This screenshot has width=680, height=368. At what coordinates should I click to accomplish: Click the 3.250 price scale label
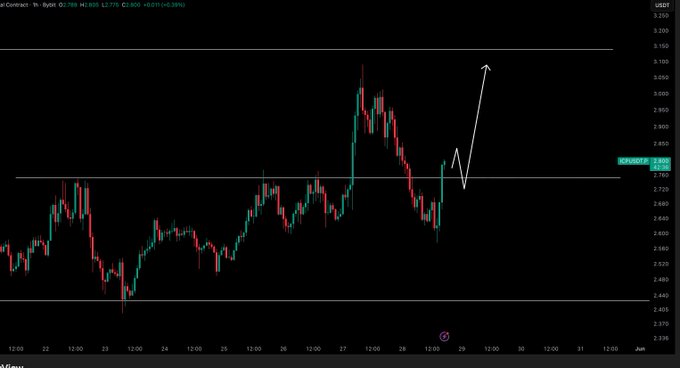point(660,16)
